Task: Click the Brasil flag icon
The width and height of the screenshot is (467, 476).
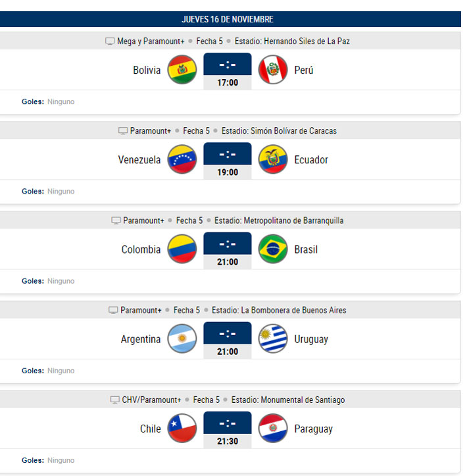Action: [x=273, y=250]
